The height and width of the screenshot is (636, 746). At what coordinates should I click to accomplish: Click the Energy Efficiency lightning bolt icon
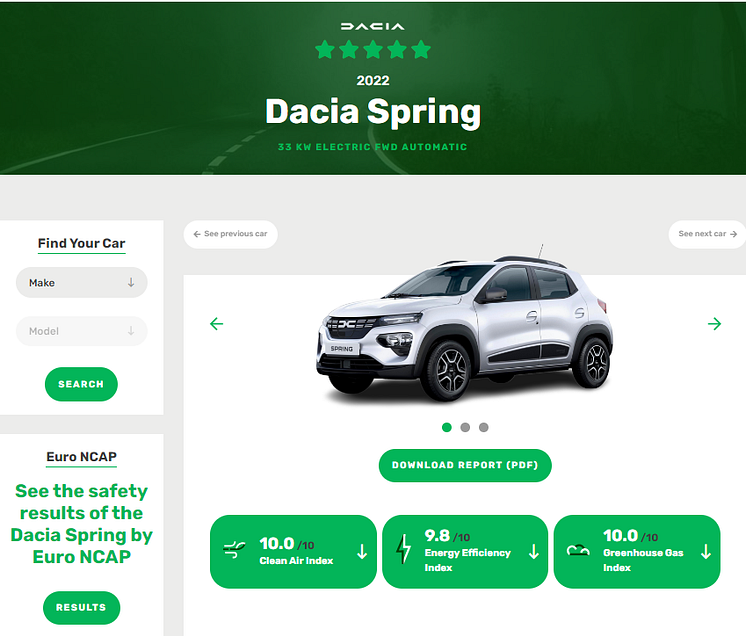point(403,549)
